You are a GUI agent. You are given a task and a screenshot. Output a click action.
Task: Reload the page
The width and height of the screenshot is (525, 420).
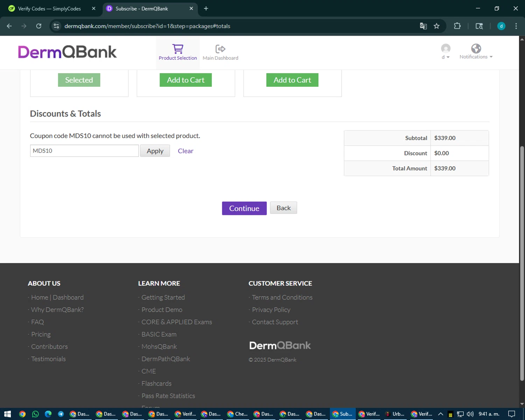pos(39,26)
